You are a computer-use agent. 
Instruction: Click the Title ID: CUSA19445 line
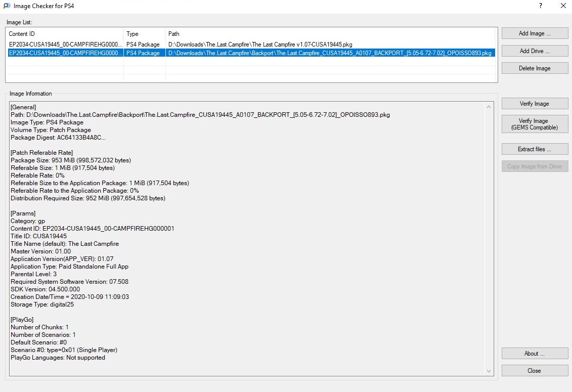point(38,236)
